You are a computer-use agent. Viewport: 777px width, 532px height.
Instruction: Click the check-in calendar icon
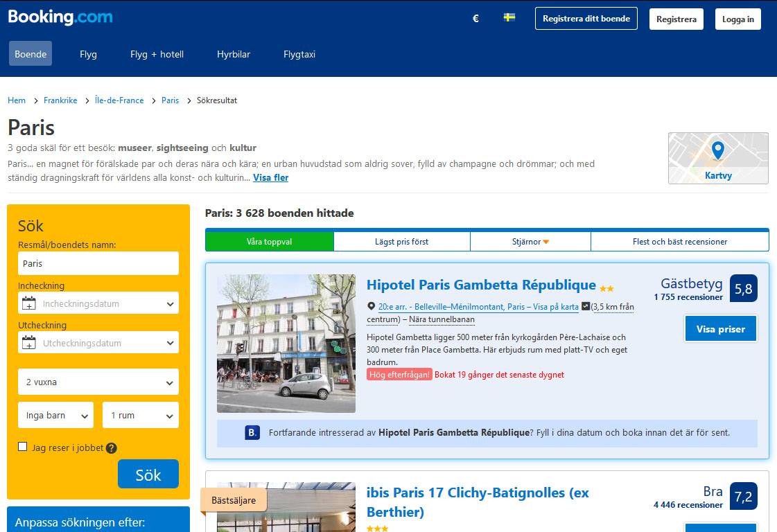29,303
